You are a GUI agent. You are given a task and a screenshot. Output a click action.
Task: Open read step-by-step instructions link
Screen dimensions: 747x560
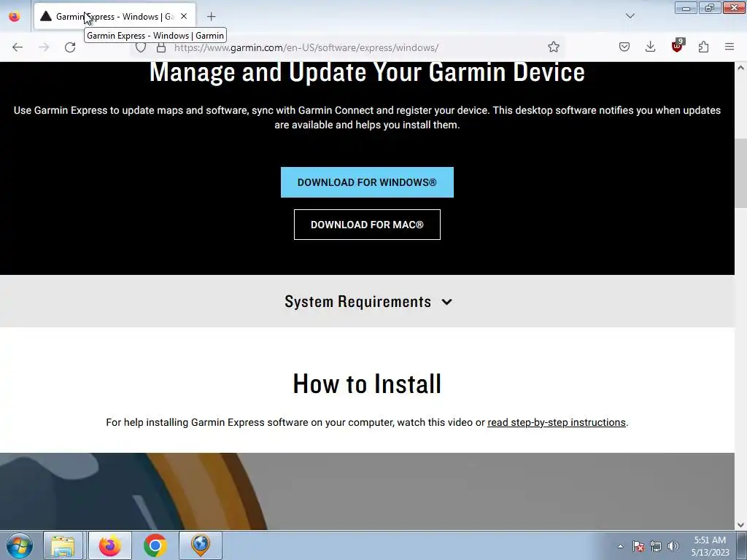pos(557,422)
